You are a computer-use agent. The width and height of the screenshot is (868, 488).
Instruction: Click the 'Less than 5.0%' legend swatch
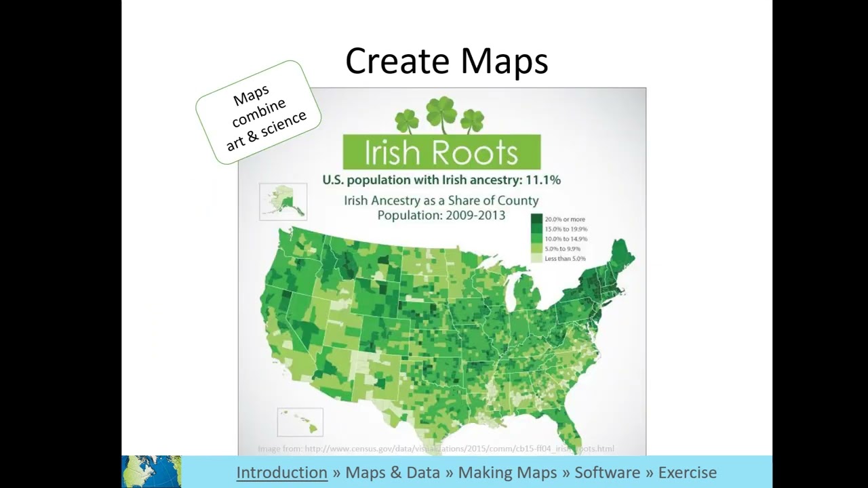coord(536,258)
